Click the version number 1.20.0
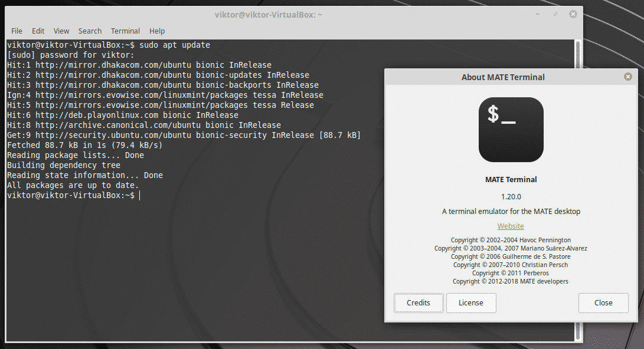644x349 pixels. [x=511, y=197]
